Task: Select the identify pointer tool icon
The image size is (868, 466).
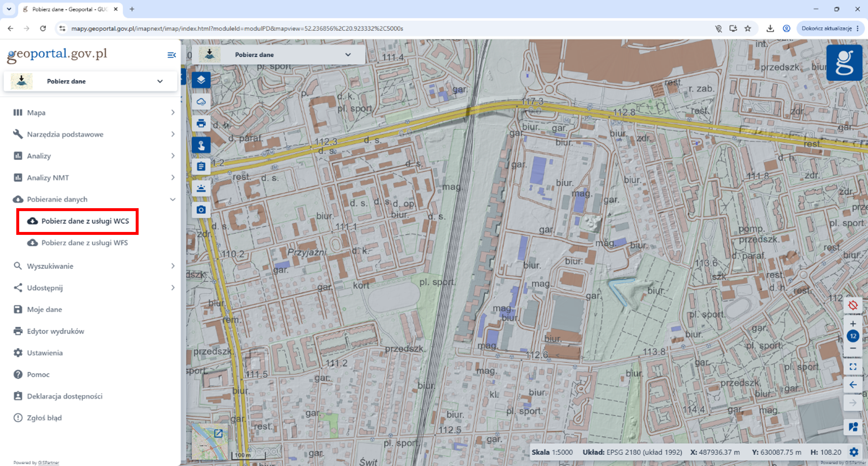Action: (201, 145)
